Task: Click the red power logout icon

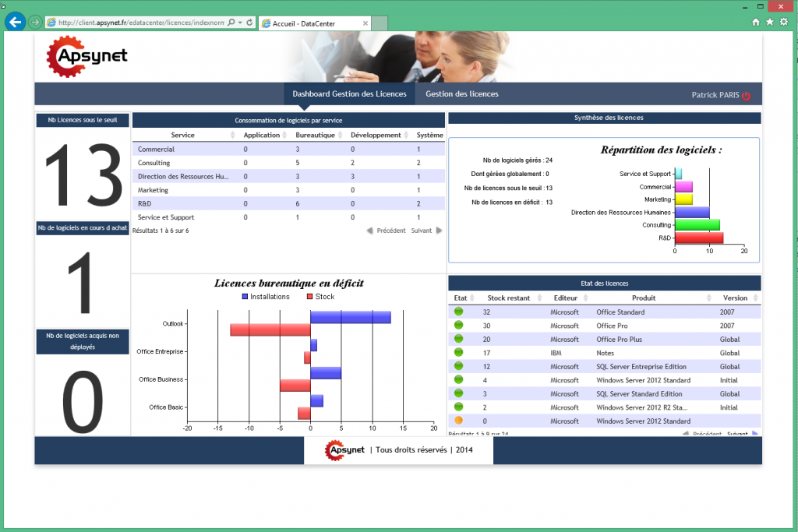Action: 746,96
